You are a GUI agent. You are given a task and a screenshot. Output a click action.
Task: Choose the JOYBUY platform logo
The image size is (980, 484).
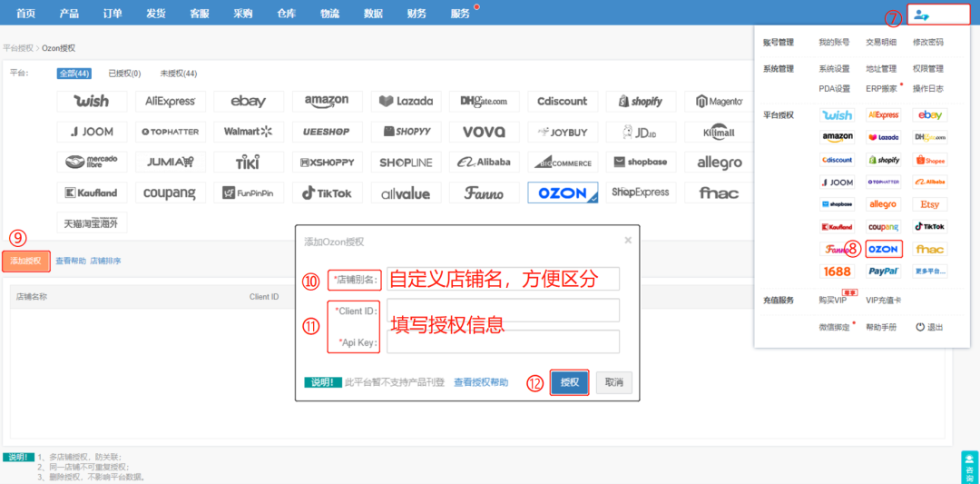click(x=563, y=132)
